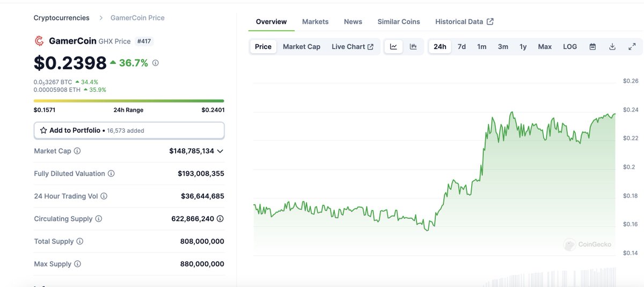Open Market Cap info tooltip icon
The image size is (644, 287).
click(x=77, y=151)
